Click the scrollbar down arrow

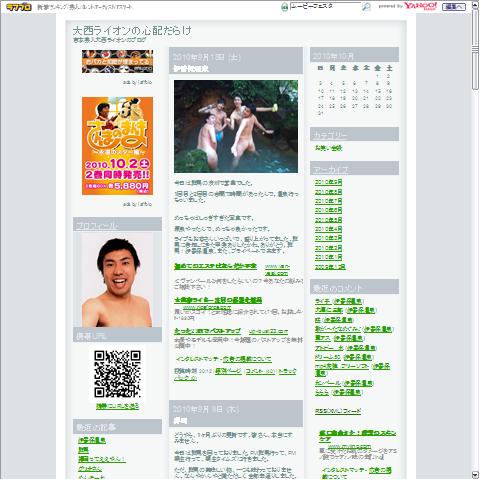475,475
